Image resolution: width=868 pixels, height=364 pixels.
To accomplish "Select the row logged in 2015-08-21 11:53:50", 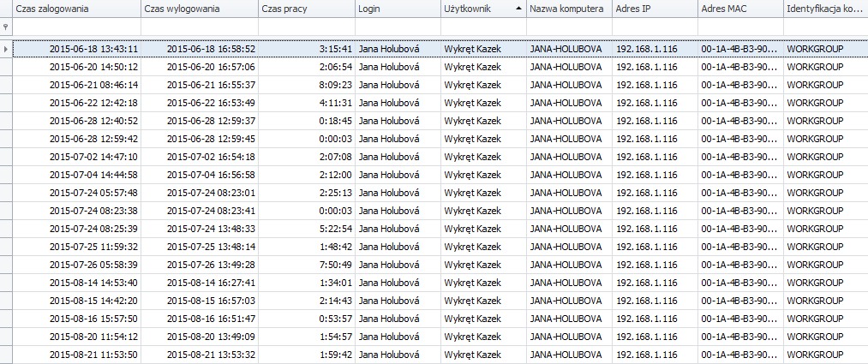I will pyautogui.click(x=440, y=355).
